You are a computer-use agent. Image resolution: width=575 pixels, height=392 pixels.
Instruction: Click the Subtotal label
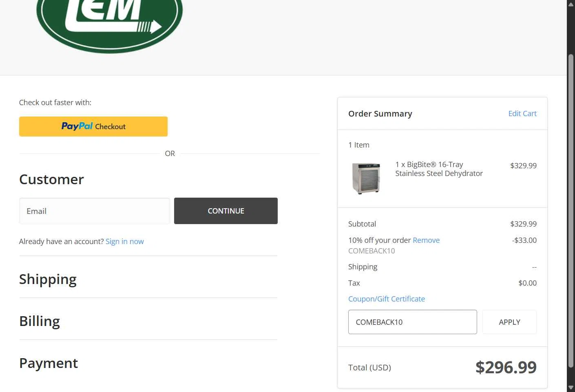click(362, 224)
